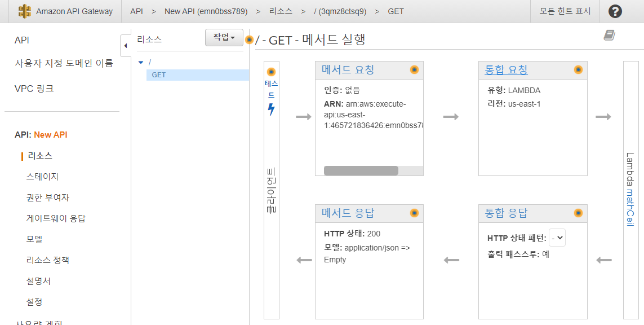Click the hint dot above the 테스트 link
The image size is (644, 325).
271,72
